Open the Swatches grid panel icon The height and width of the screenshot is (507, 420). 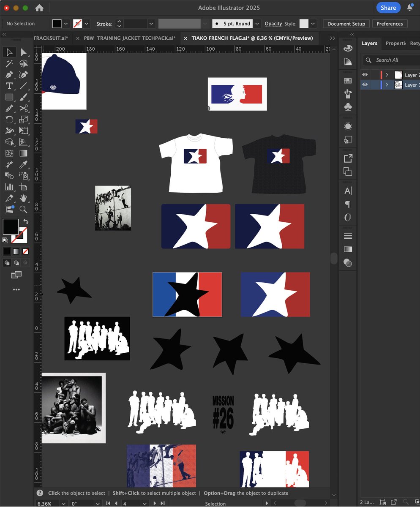pos(348,81)
